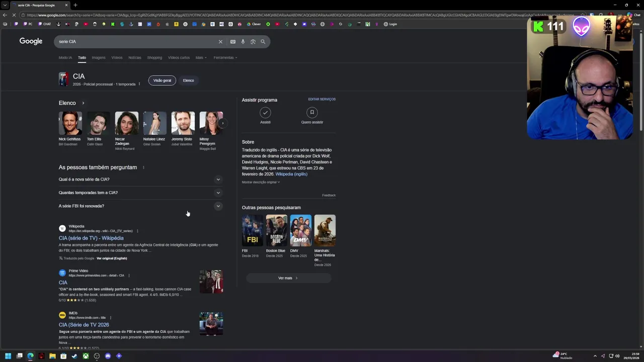Clear the search box with the X icon

(220, 42)
